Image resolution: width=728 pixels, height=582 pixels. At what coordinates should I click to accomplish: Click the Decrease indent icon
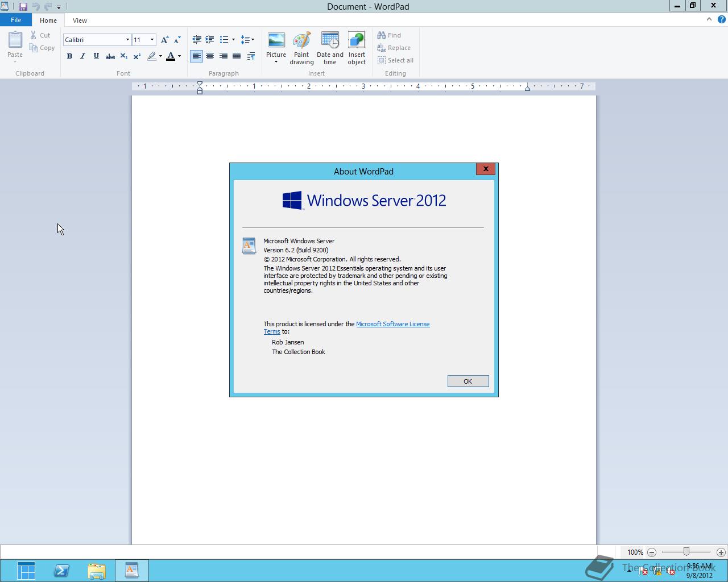point(197,40)
